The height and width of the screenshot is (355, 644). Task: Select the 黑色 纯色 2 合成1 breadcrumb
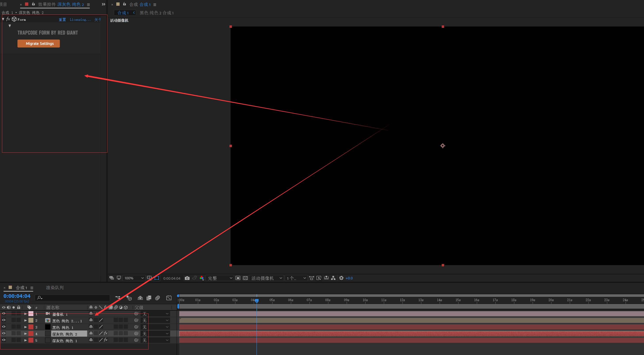click(157, 13)
